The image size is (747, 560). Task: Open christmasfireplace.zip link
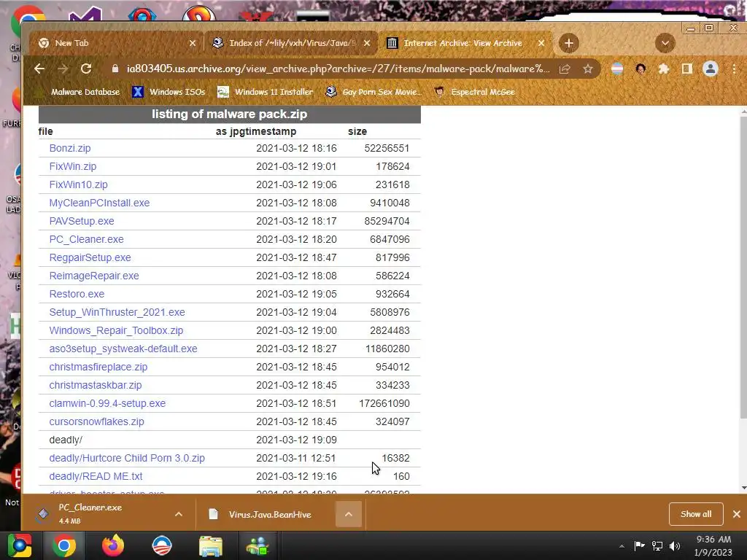click(x=98, y=367)
